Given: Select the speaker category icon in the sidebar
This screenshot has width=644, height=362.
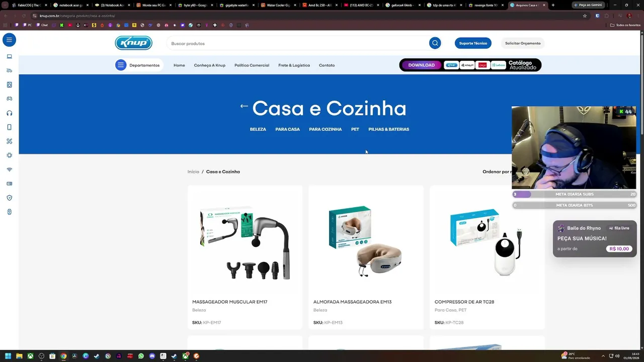Looking at the screenshot, I should pos(9,84).
